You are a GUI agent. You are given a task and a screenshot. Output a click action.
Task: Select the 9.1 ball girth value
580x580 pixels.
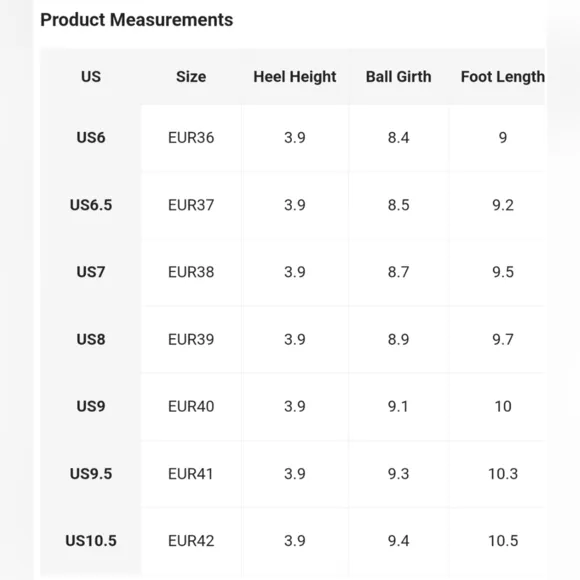point(398,406)
